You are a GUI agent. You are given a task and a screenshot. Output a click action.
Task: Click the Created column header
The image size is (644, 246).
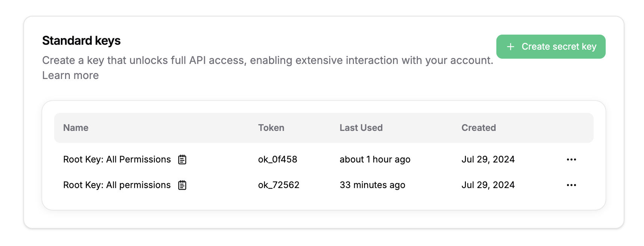tap(478, 128)
